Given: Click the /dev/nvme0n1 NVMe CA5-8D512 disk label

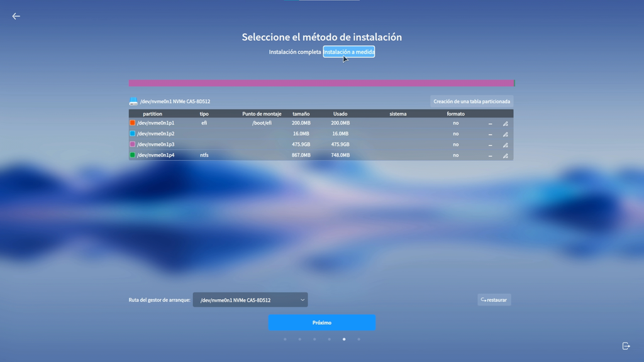Looking at the screenshot, I should 175,101.
